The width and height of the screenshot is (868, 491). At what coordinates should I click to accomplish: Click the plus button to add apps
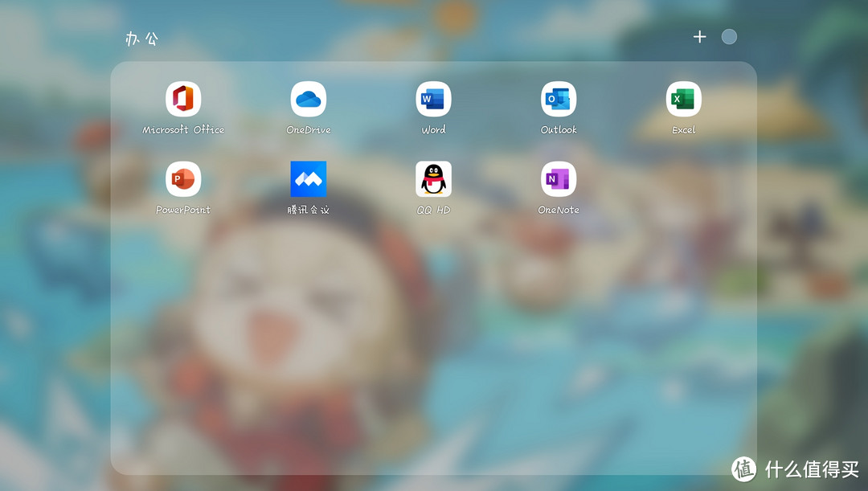[x=700, y=37]
